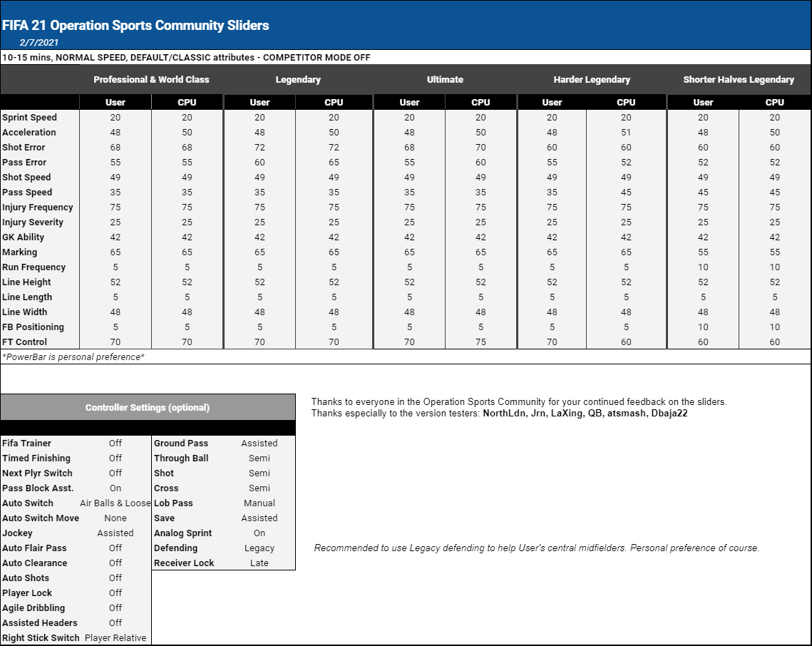Image resolution: width=812 pixels, height=646 pixels.
Task: Select the Receiver Lock setting label
Action: coord(184,563)
